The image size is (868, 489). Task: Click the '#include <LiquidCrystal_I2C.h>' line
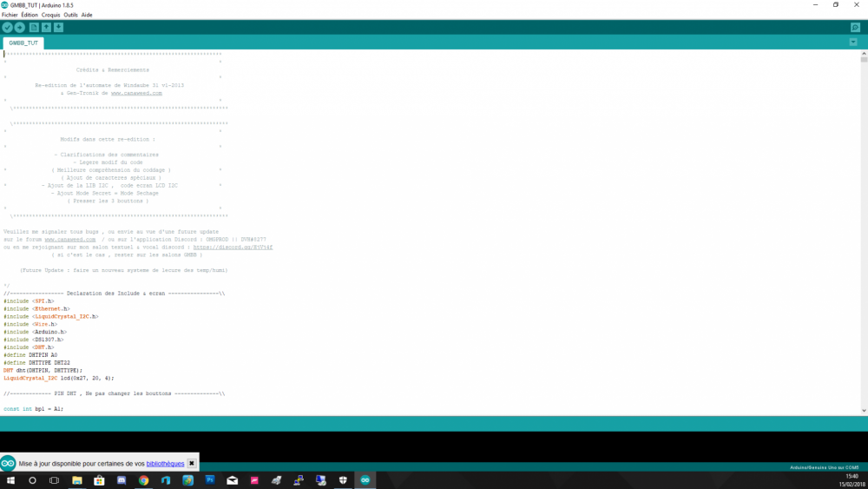(51, 317)
